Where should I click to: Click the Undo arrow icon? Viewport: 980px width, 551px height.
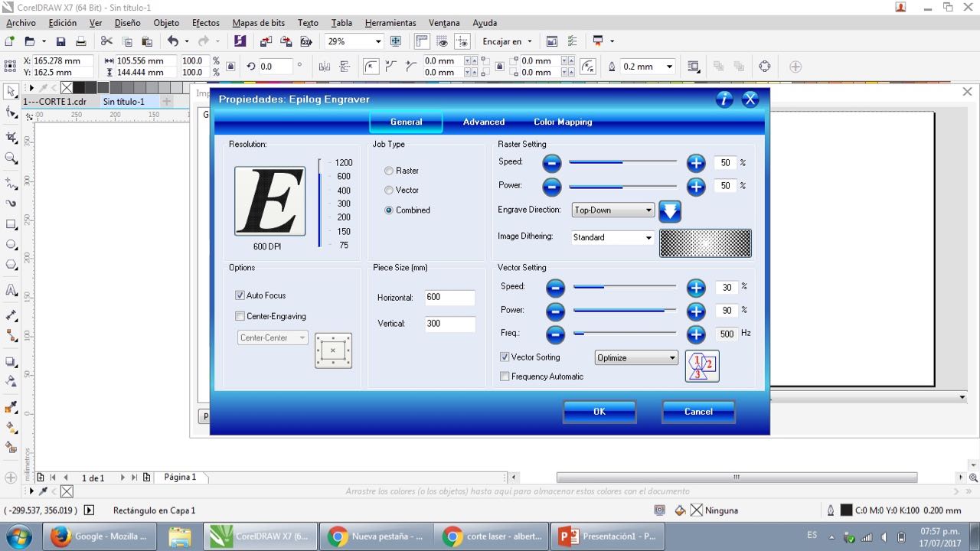point(172,41)
